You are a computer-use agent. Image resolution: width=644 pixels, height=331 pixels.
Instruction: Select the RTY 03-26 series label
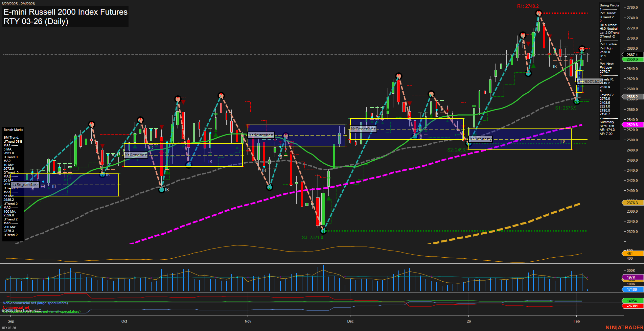(9, 327)
